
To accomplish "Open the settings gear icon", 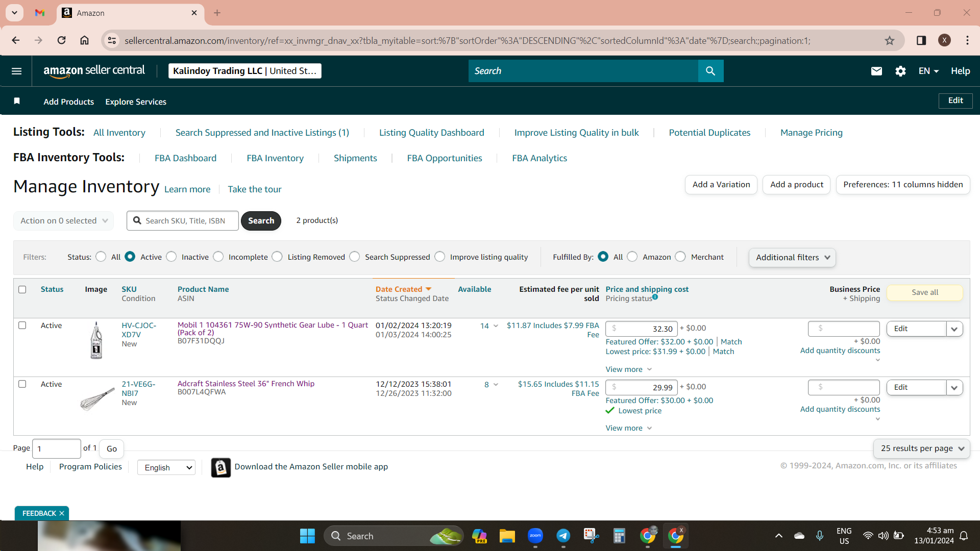I will tap(900, 71).
